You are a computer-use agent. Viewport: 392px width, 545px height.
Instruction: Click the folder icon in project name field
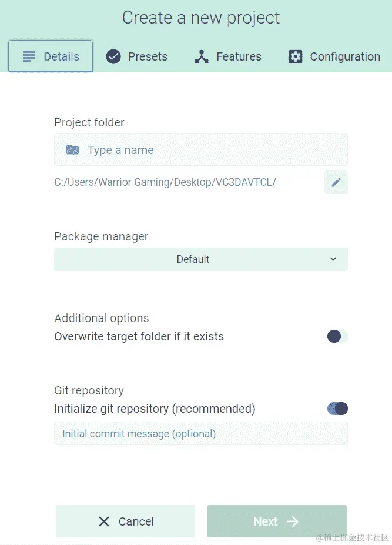pyautogui.click(x=72, y=150)
